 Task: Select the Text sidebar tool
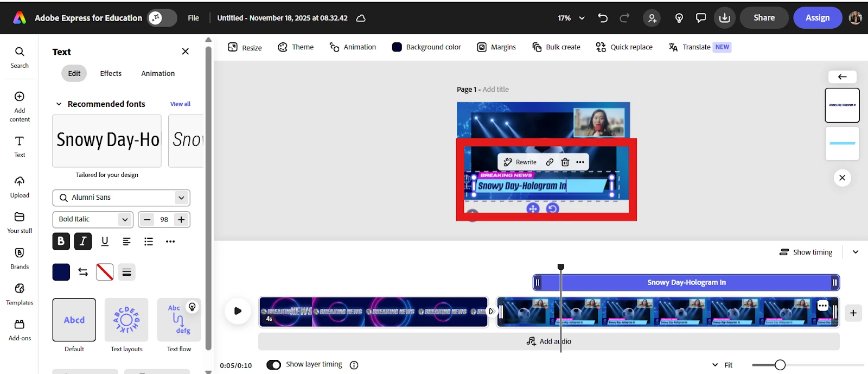tap(20, 147)
